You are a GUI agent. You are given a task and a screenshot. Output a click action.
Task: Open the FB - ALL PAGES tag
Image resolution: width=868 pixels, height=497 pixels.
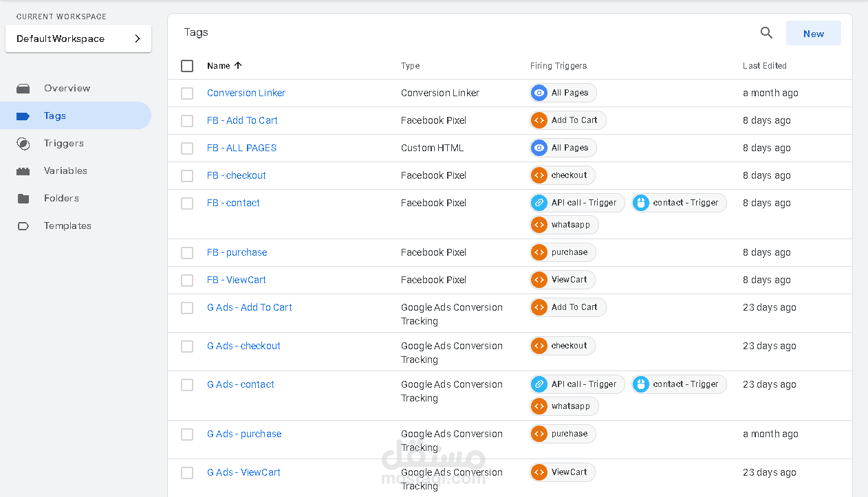coord(241,148)
